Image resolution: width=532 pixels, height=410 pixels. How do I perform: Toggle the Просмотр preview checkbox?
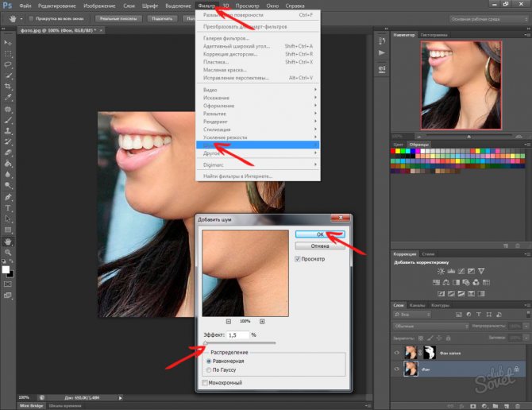298,259
